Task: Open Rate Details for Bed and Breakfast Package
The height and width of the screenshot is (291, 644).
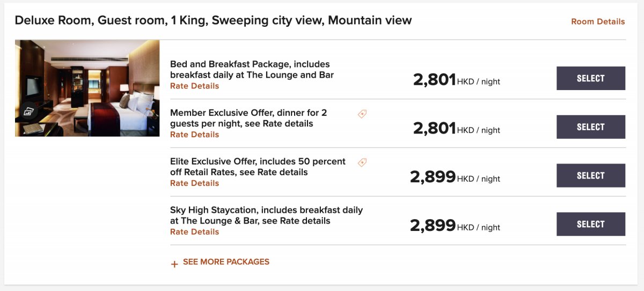Action: (194, 86)
